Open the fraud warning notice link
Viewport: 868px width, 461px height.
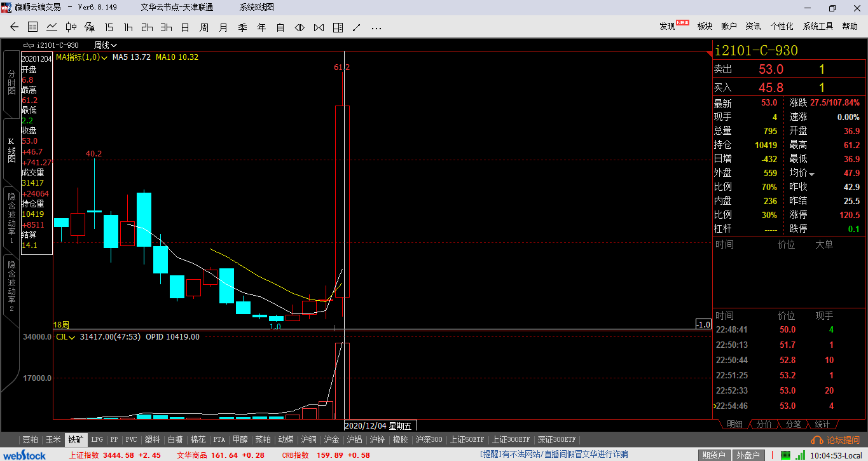pos(554,454)
